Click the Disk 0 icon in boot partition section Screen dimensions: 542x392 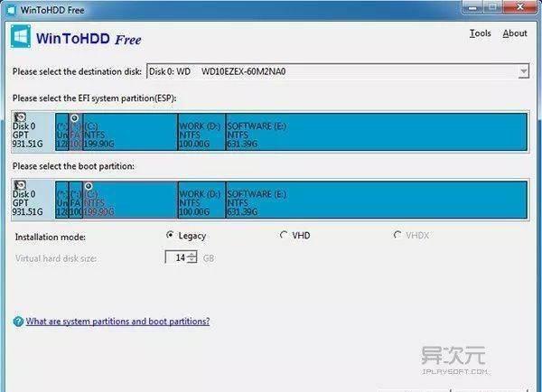pyautogui.click(x=20, y=185)
